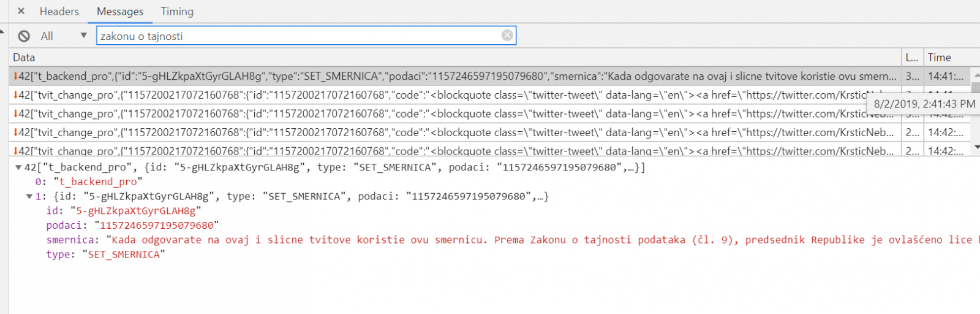Collapse the root 42 message tree node
The width and height of the screenshot is (980, 314).
point(18,167)
